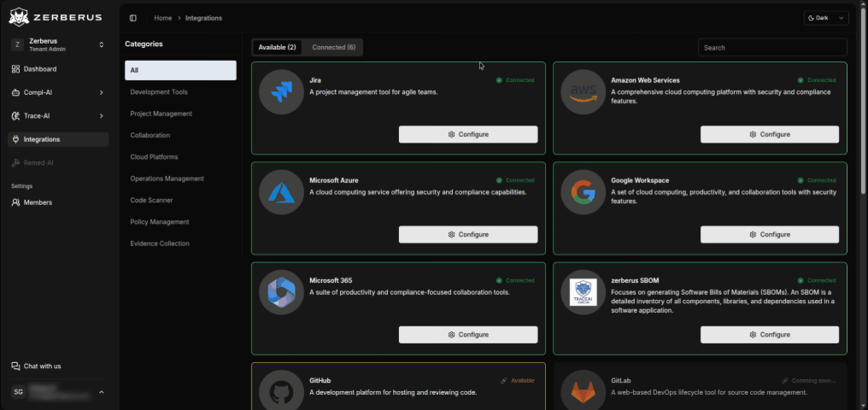The height and width of the screenshot is (410, 868).
Task: Open Chat with us
Action: (x=42, y=366)
